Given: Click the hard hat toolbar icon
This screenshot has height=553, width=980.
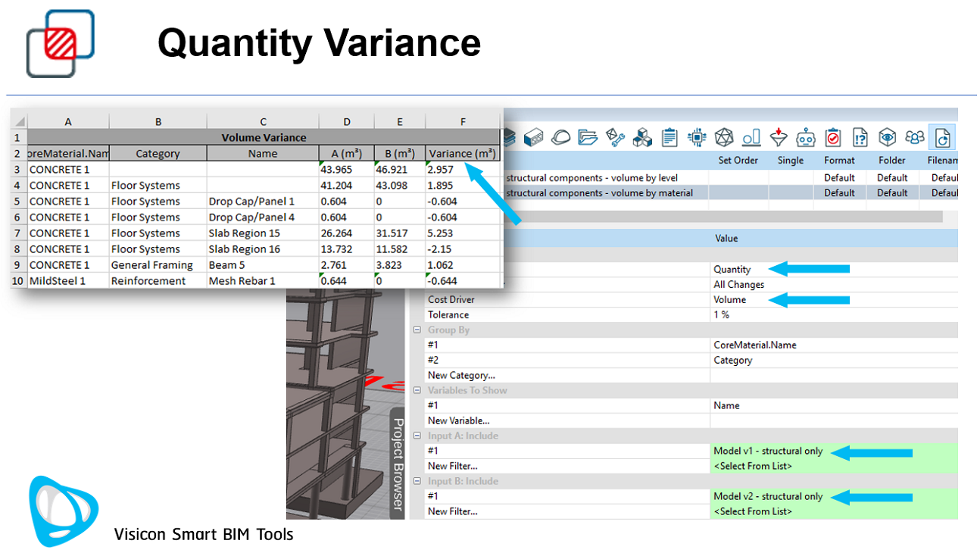Looking at the screenshot, I should point(561,137).
